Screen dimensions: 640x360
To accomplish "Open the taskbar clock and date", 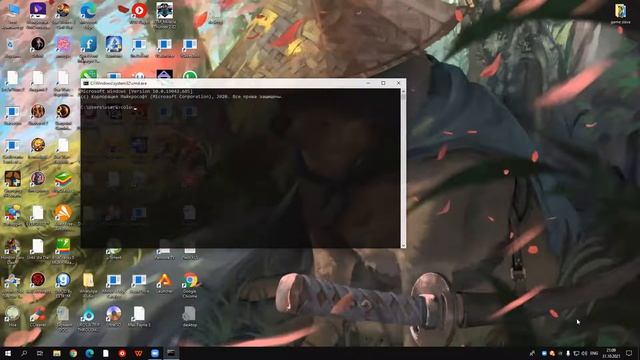I will [x=611, y=353].
